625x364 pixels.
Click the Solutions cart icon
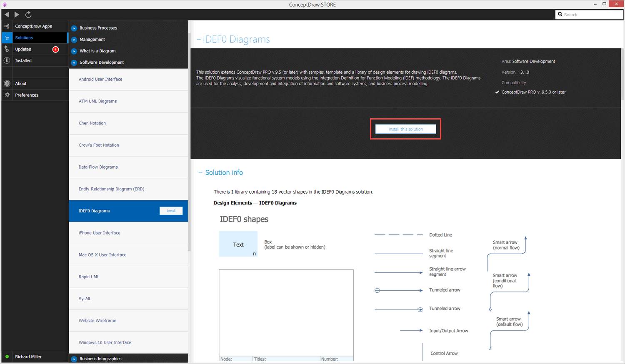(7, 38)
